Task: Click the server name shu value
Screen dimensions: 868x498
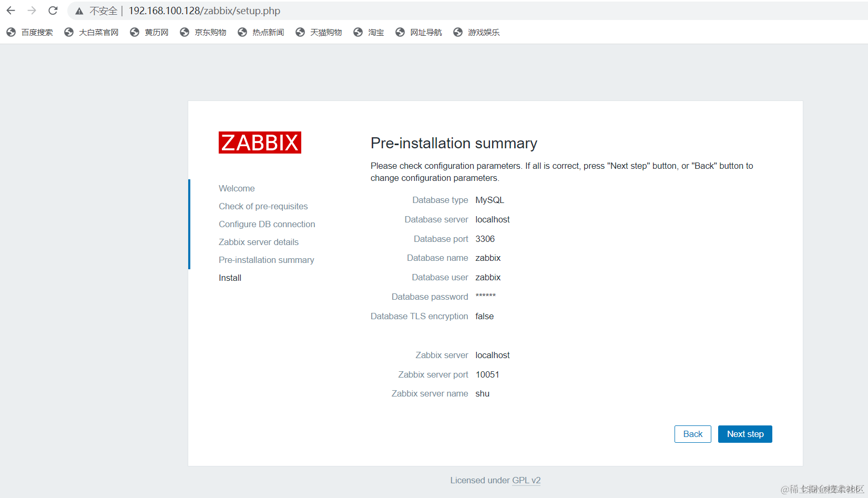Action: point(483,393)
